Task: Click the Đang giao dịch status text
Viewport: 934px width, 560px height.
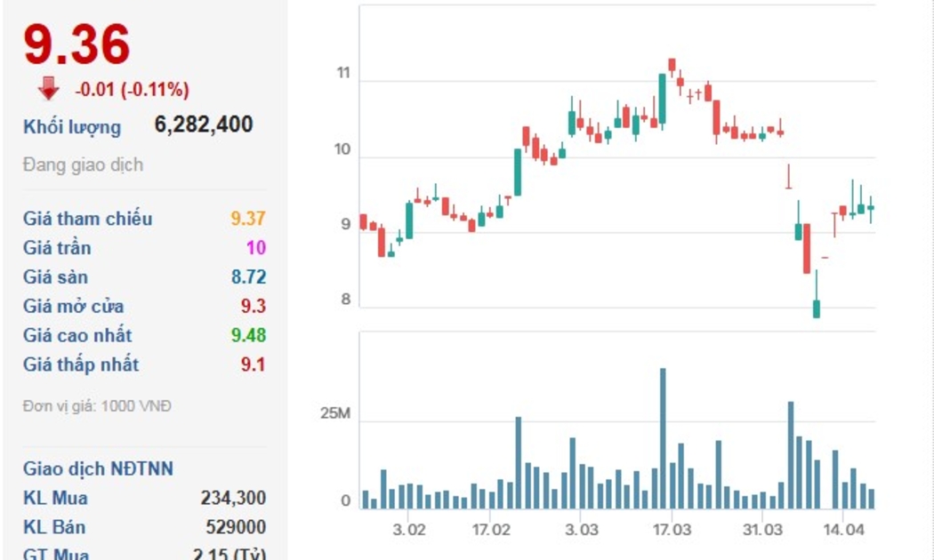Action: click(83, 165)
